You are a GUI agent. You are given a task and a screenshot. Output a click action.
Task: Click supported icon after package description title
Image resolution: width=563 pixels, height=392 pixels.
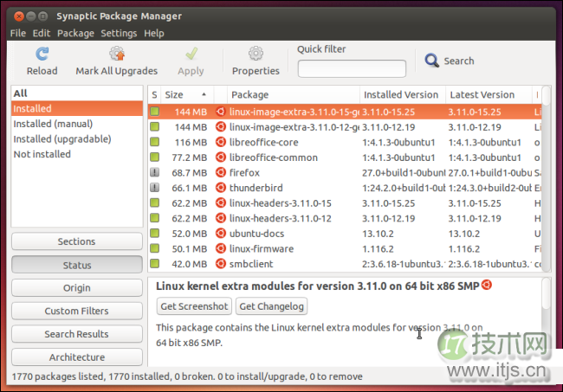tap(487, 285)
